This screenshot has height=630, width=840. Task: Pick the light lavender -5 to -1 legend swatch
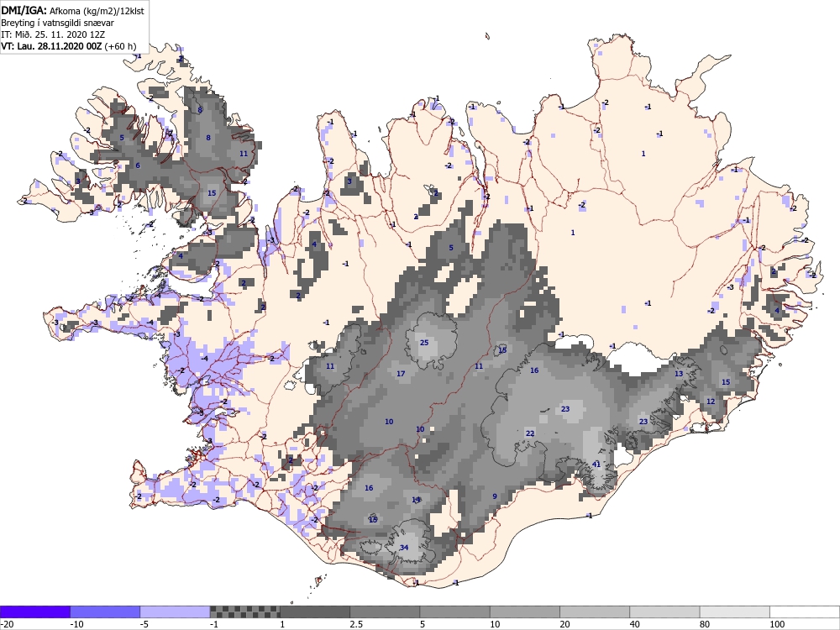175,612
